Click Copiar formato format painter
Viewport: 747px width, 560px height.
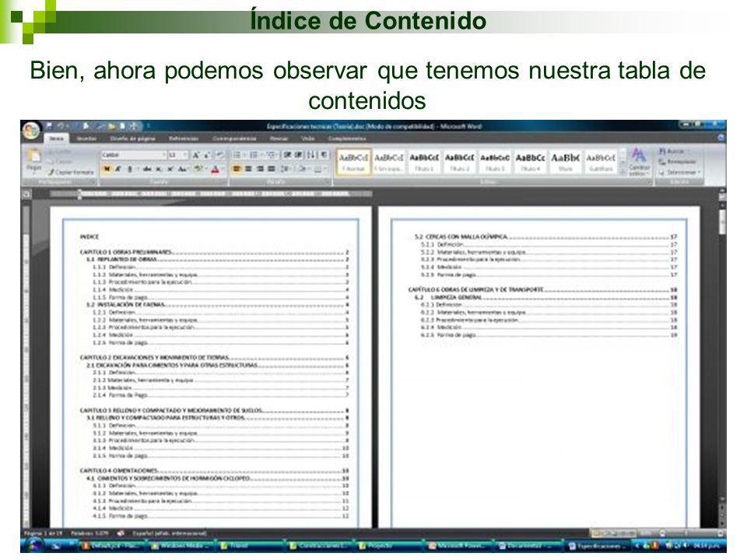pos(71,173)
